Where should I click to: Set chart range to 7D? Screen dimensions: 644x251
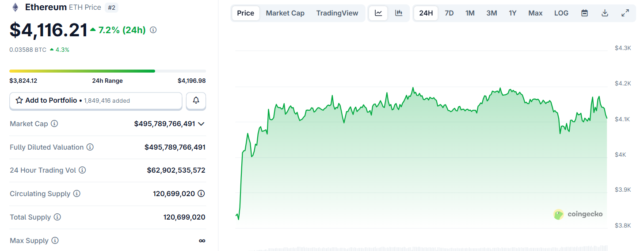click(449, 13)
